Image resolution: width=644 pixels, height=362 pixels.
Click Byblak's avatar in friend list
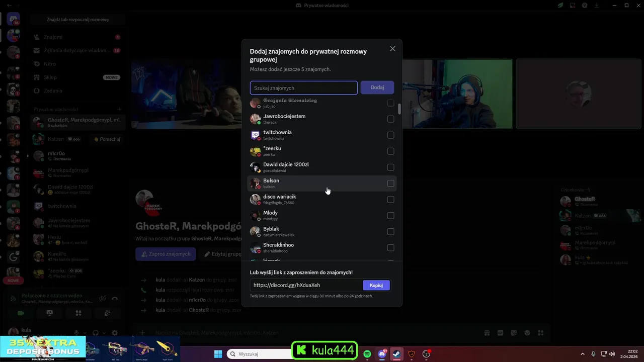255,231
